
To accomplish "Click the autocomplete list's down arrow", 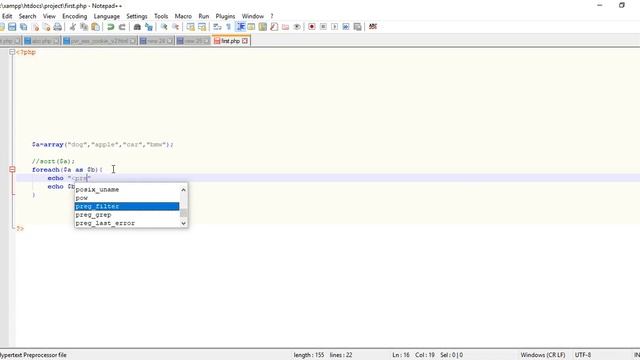I will coord(183,223).
